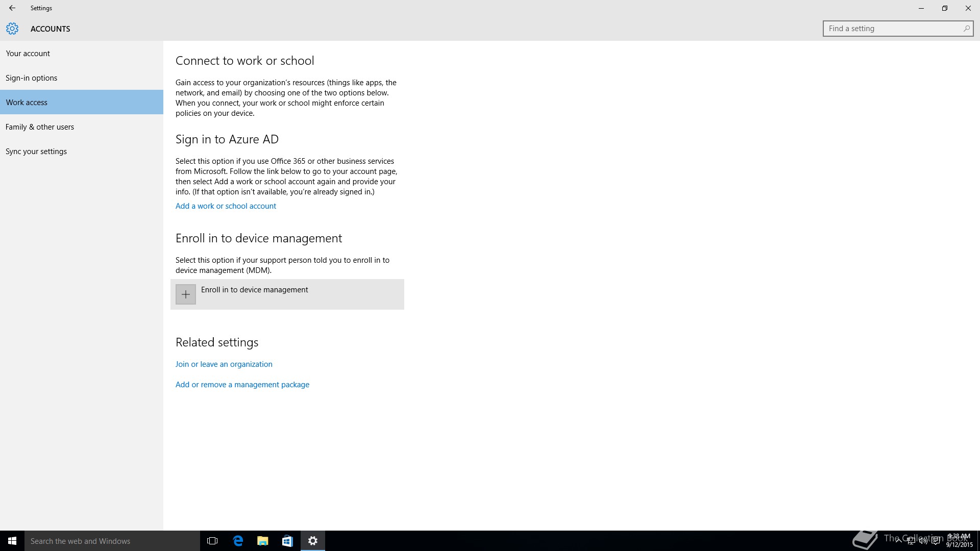Show hidden system tray icons

[898, 541]
